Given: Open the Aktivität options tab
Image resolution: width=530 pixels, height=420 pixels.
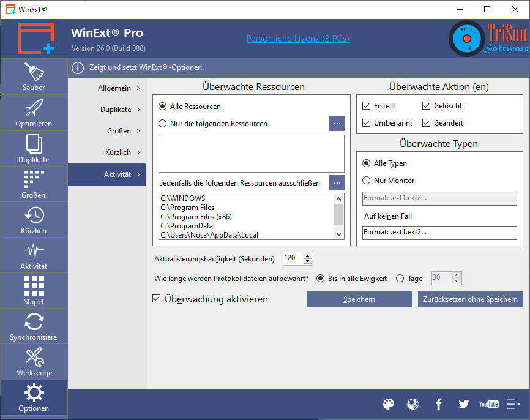Looking at the screenshot, I should pyautogui.click(x=107, y=174).
